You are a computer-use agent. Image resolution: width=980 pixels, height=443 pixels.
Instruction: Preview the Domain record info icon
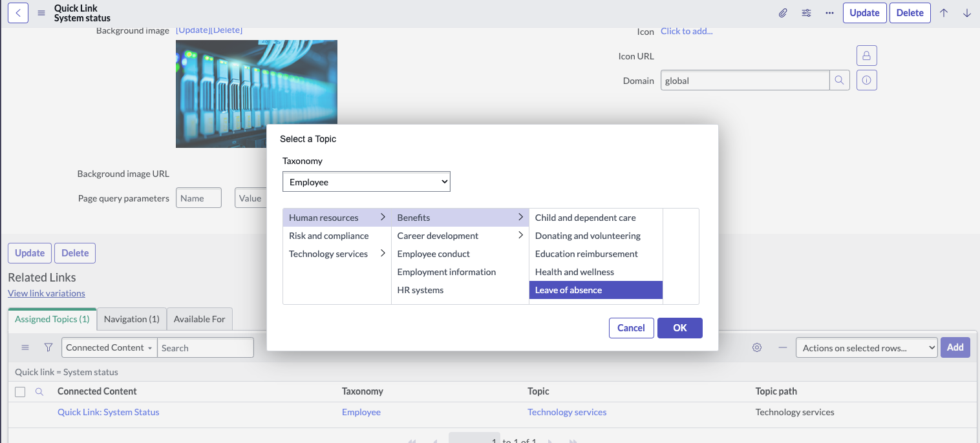pos(866,81)
